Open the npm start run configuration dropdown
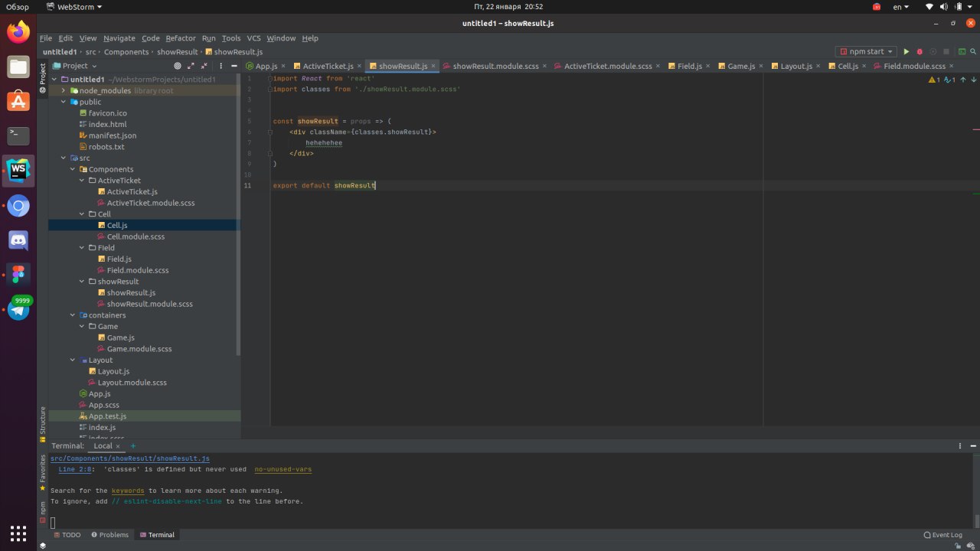 866,51
